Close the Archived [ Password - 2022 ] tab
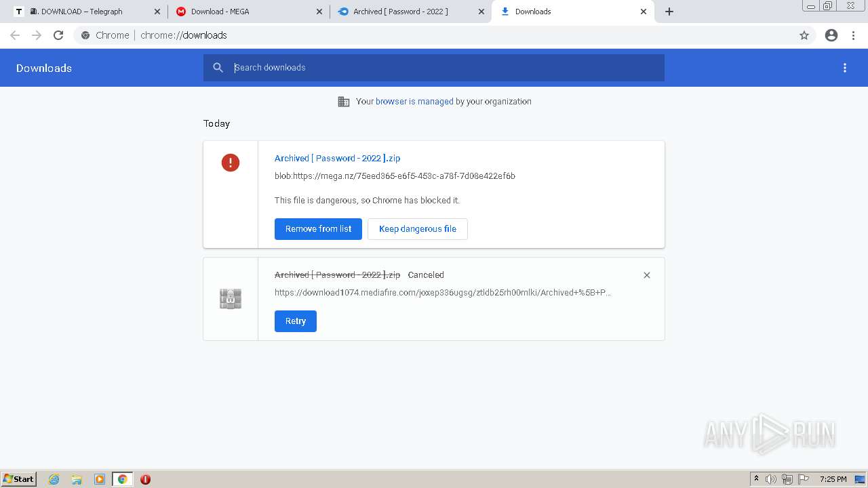868x488 pixels. (481, 12)
